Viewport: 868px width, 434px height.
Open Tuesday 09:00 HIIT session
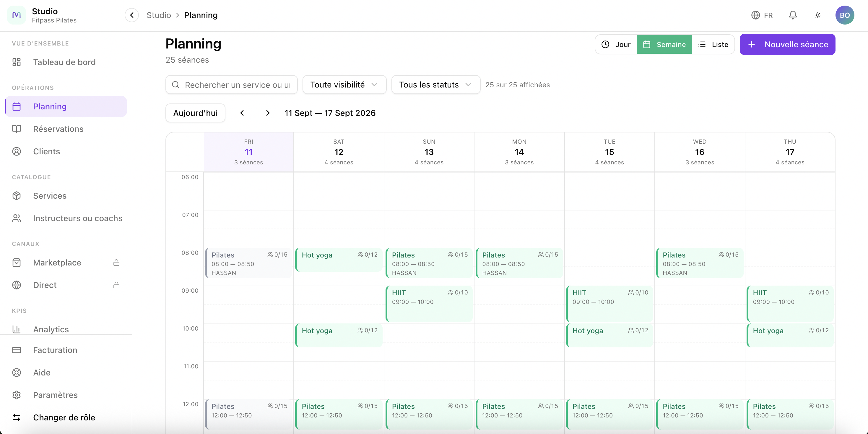tap(609, 304)
